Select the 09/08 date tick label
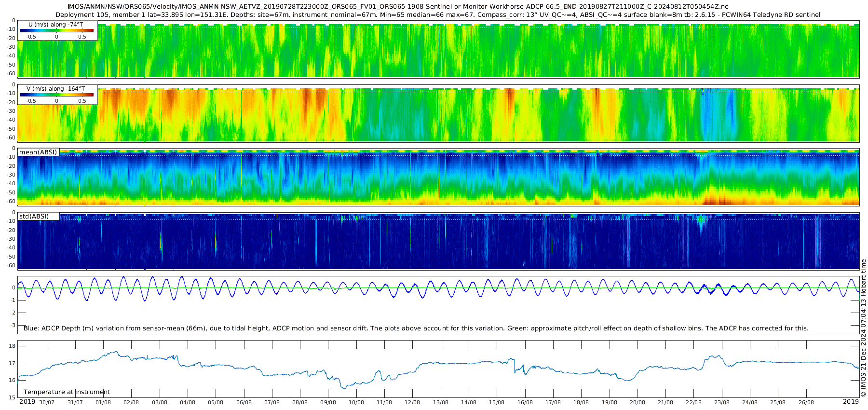This screenshot has width=868, height=410. tap(328, 403)
